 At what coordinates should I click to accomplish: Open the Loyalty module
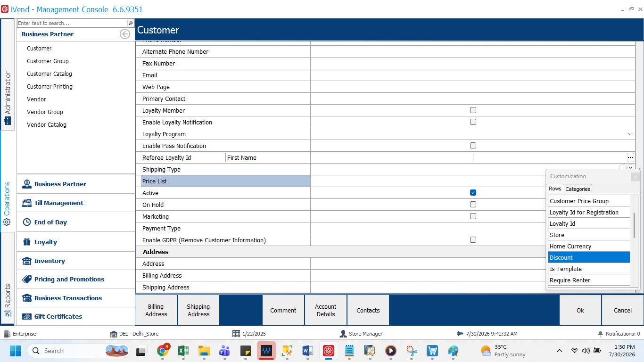76,242
